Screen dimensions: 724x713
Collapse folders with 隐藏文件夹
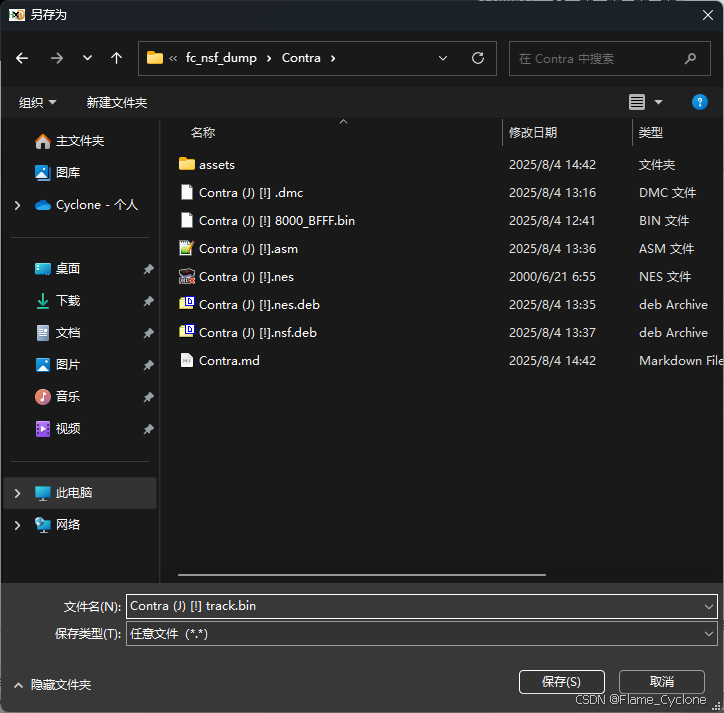point(53,685)
